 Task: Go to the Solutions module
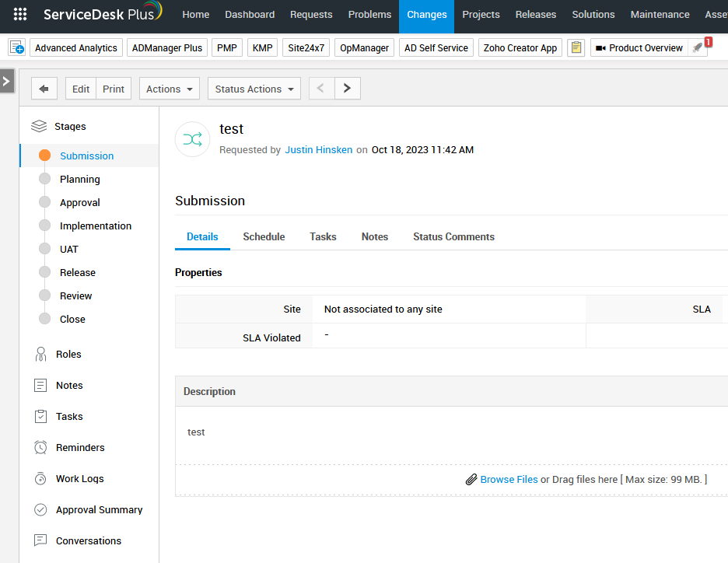593,15
